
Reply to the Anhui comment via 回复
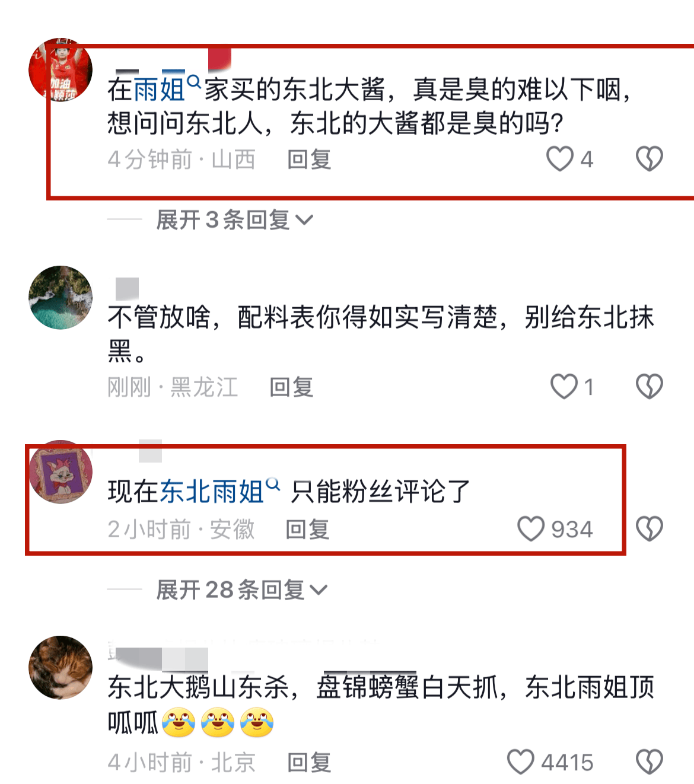307,530
